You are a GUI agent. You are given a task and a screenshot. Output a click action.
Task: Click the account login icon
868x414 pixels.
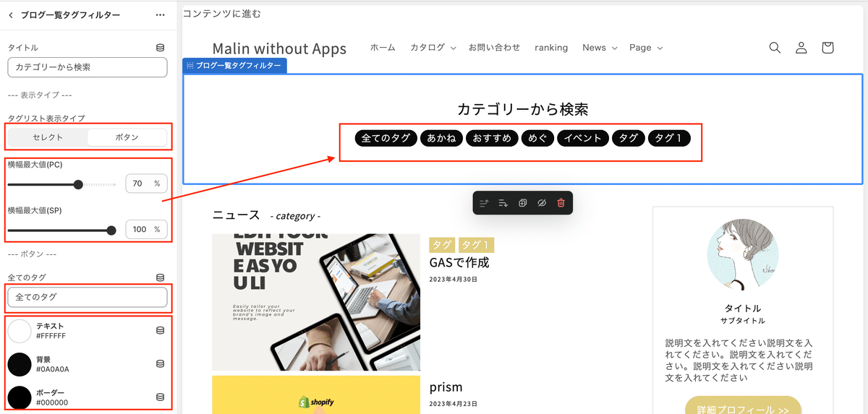(x=801, y=48)
